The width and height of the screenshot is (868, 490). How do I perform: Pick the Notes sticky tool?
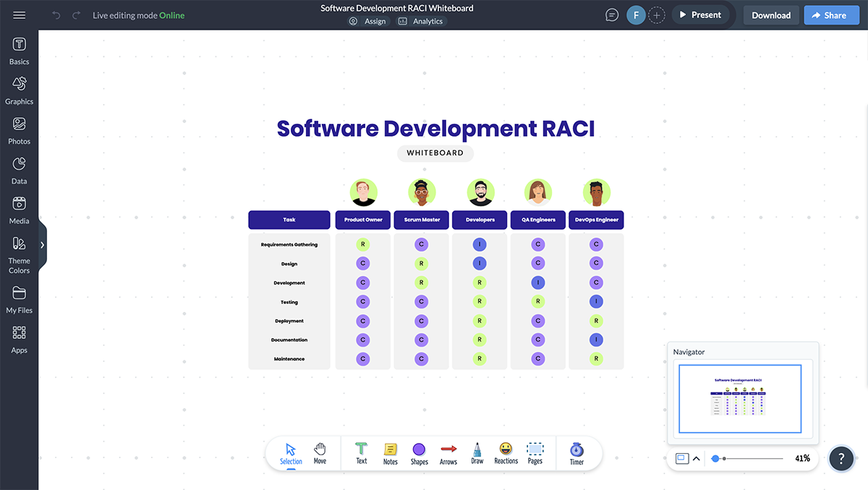point(391,453)
